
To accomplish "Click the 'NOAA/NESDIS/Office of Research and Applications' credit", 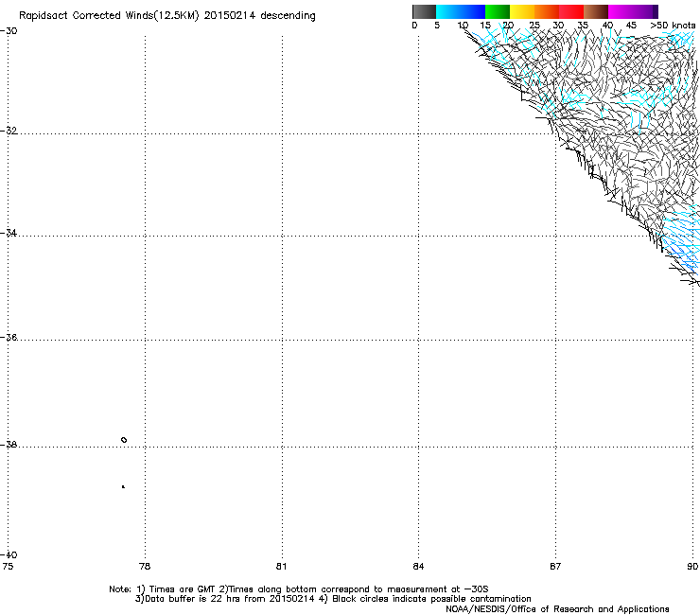I will [557, 609].
